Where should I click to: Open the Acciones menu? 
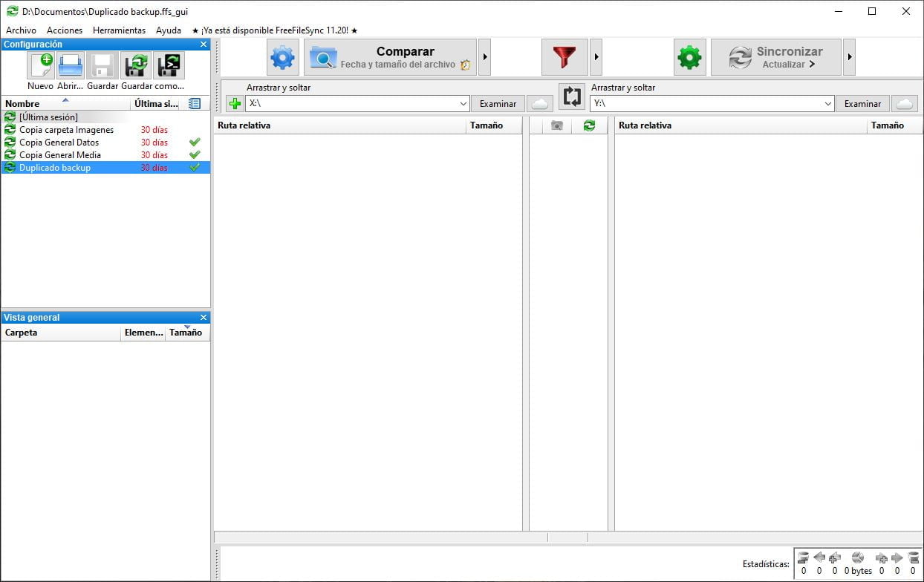coord(65,30)
